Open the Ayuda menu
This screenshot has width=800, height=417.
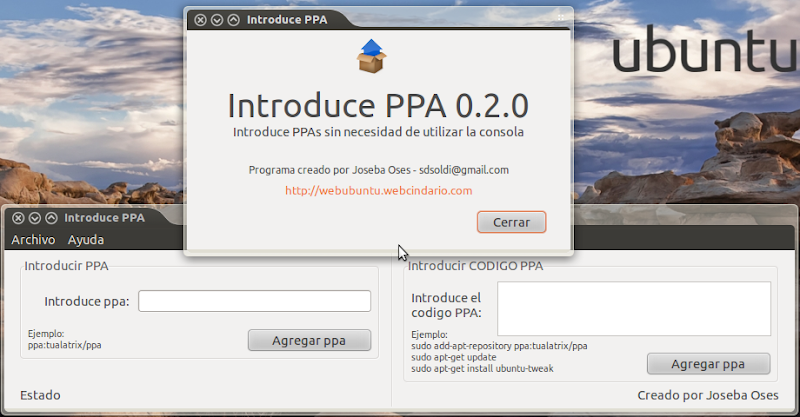(x=86, y=239)
